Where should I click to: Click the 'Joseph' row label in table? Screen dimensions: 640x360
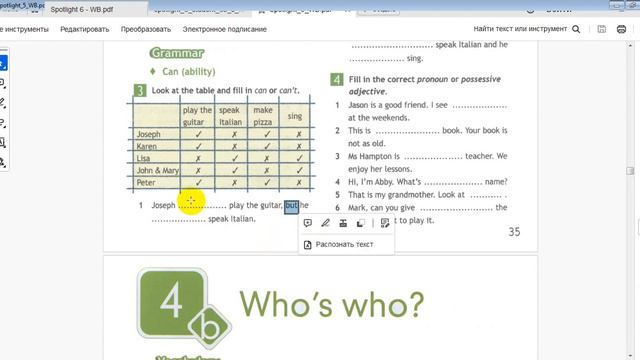(149, 134)
